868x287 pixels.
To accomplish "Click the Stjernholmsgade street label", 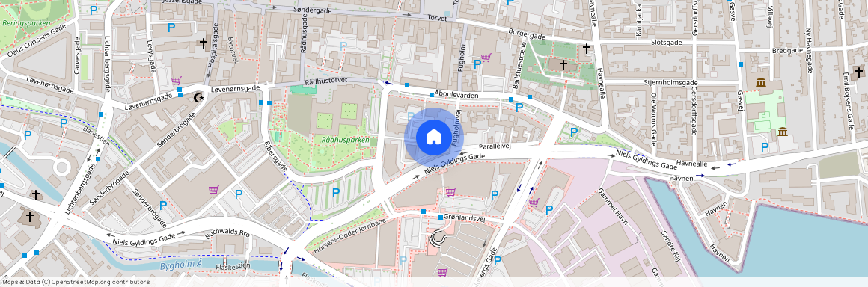I will click(670, 82).
